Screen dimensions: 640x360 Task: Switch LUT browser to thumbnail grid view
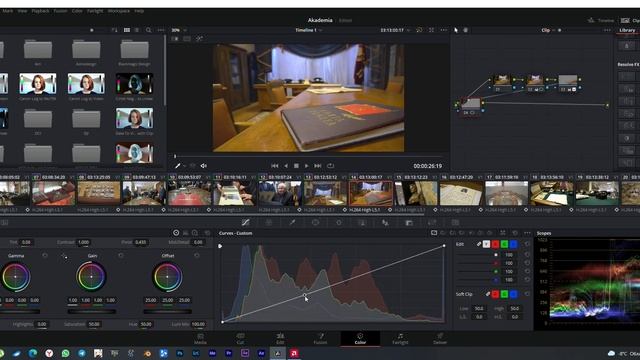(127, 30)
